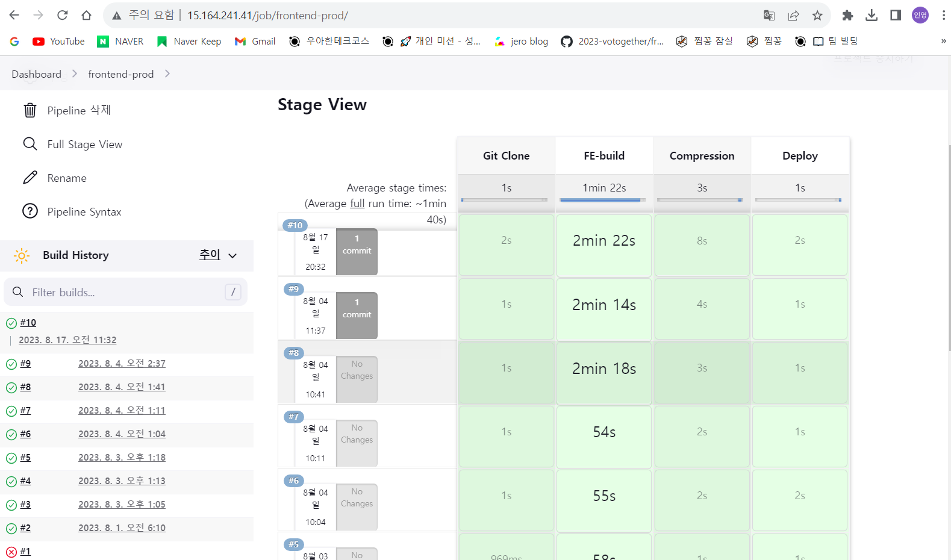Bookmark this page with the star icon

(x=817, y=16)
